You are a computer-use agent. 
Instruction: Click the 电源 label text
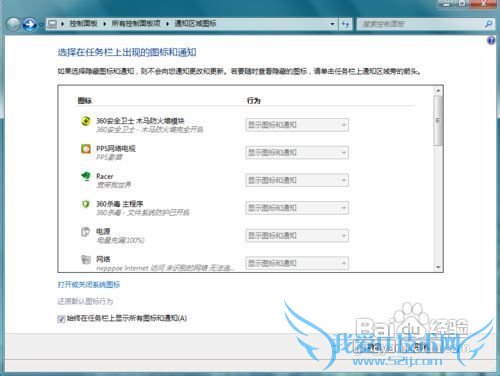(x=103, y=231)
